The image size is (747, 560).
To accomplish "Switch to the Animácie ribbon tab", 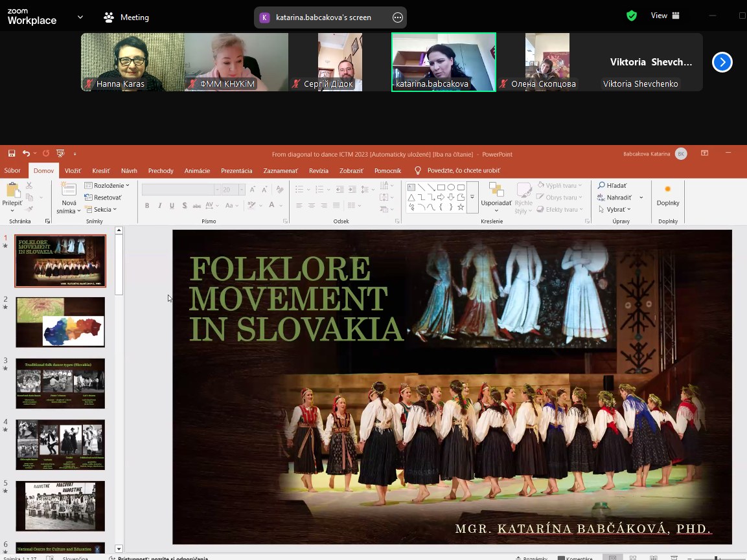I will [197, 170].
